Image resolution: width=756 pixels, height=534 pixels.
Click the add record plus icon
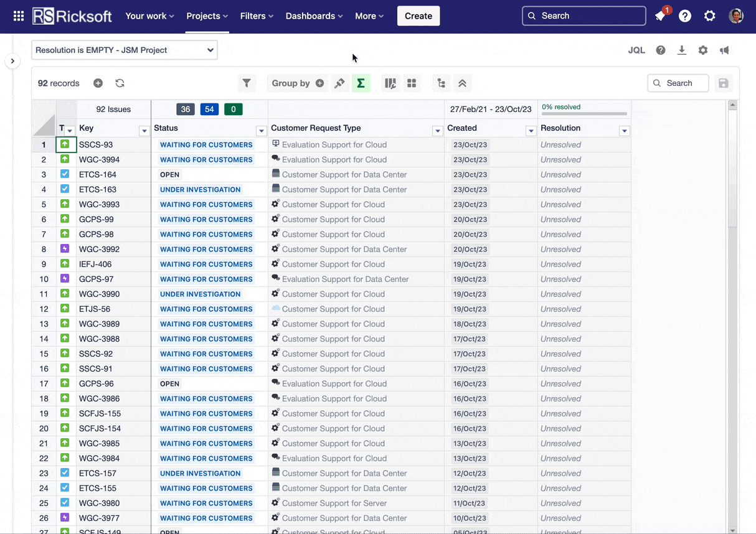pyautogui.click(x=98, y=83)
